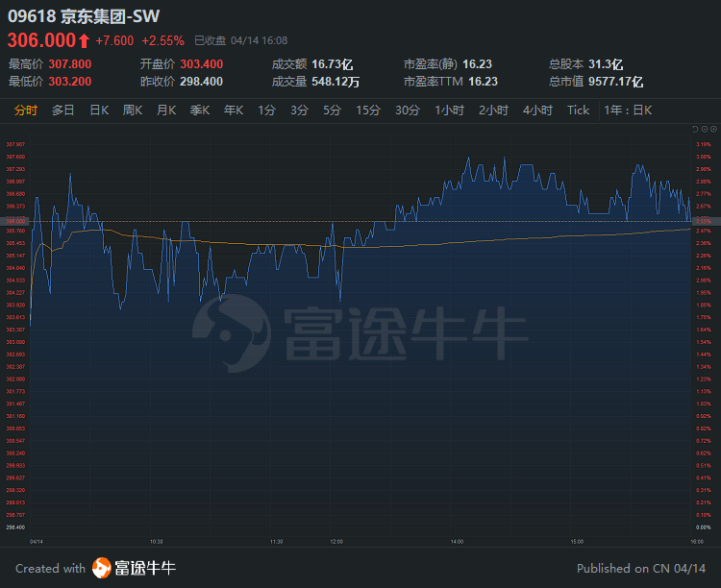Click the highlighted 306.000 price axis marker
This screenshot has width=721, height=588.
click(x=14, y=222)
